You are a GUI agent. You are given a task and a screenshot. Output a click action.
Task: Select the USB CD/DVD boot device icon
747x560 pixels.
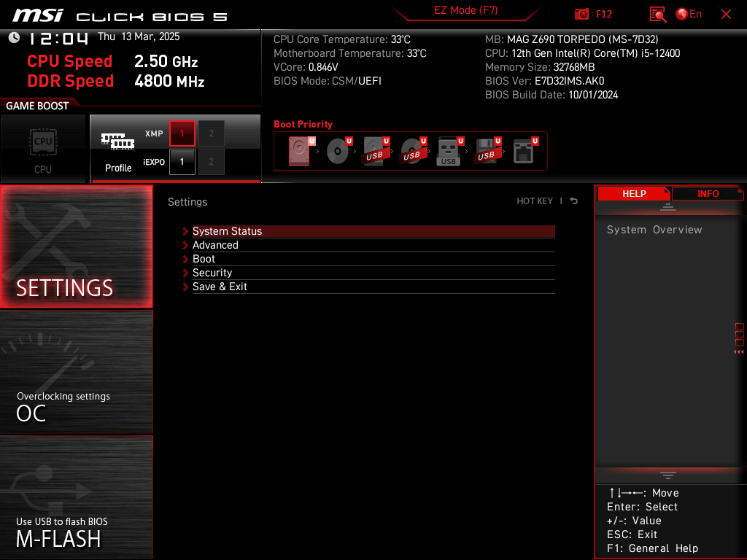click(414, 151)
